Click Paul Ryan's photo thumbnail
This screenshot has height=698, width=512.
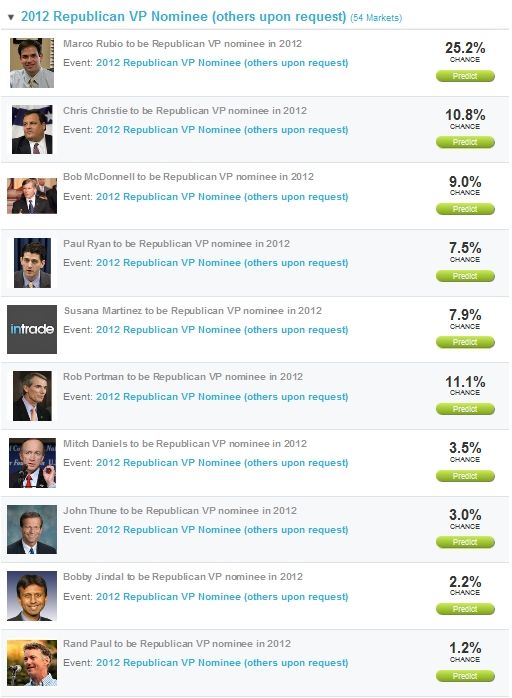[32, 263]
